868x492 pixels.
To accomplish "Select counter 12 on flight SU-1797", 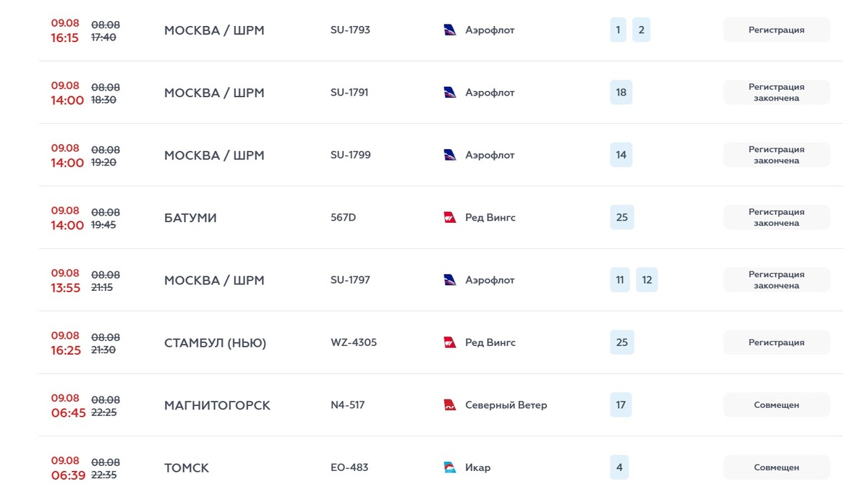I will [x=647, y=280].
